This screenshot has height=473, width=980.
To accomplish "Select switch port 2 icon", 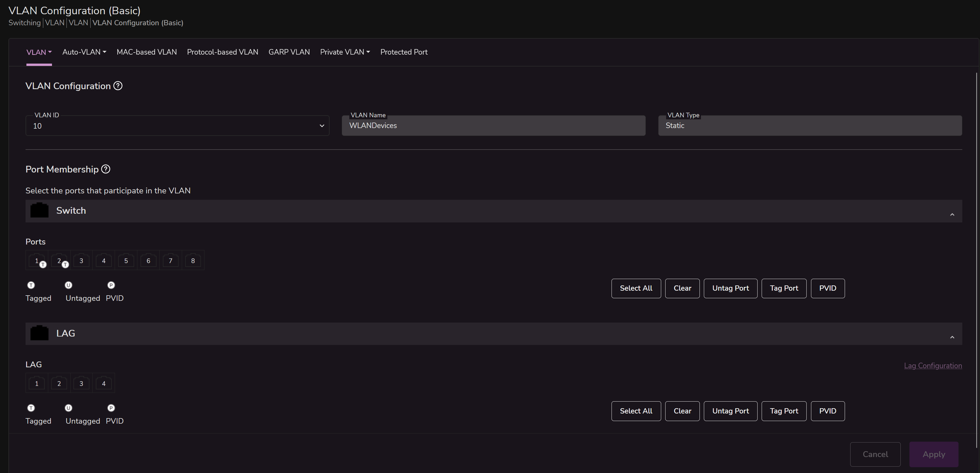I will (59, 261).
